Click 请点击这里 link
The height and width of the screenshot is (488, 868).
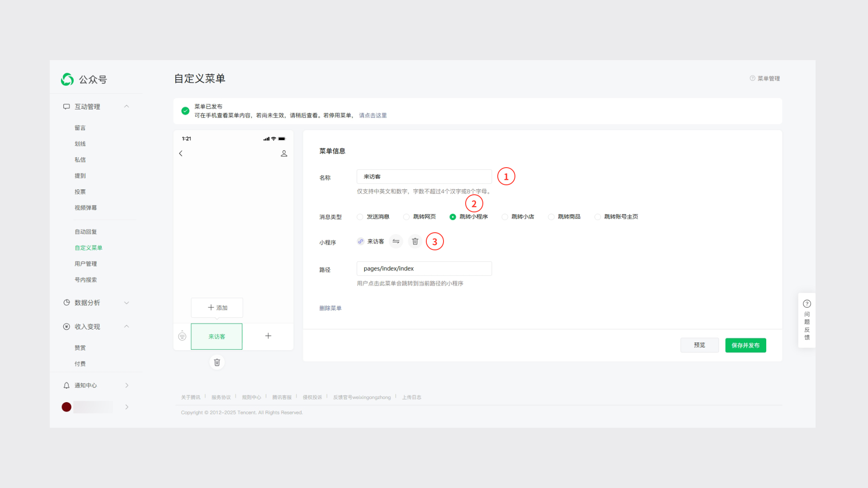pos(373,116)
